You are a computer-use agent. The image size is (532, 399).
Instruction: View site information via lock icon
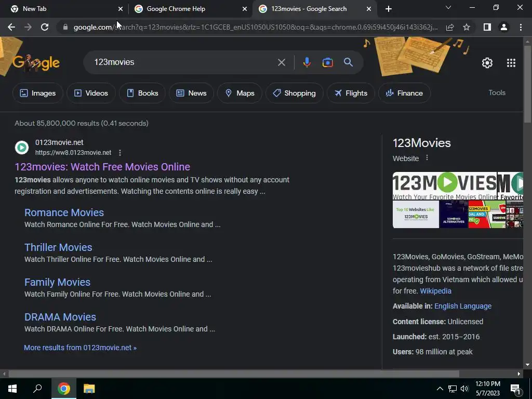tap(65, 27)
